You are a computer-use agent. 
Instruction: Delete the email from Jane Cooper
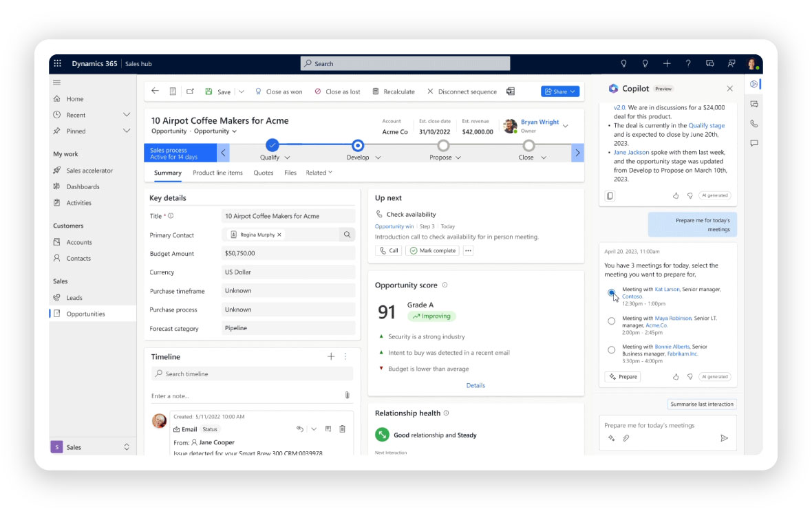[x=342, y=429]
